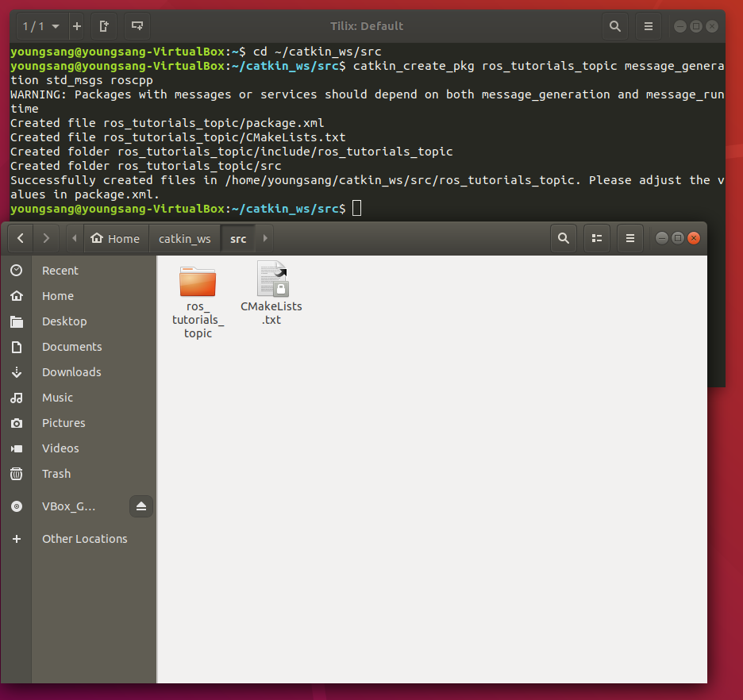Open Tilix hamburger menu

649,26
